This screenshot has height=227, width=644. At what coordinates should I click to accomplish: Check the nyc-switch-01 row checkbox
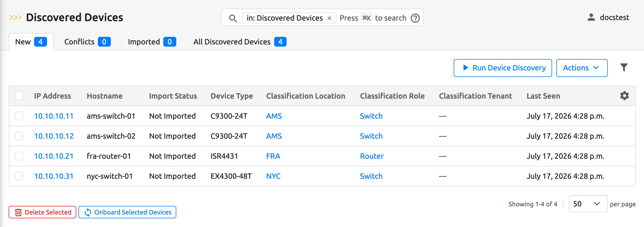tap(19, 176)
